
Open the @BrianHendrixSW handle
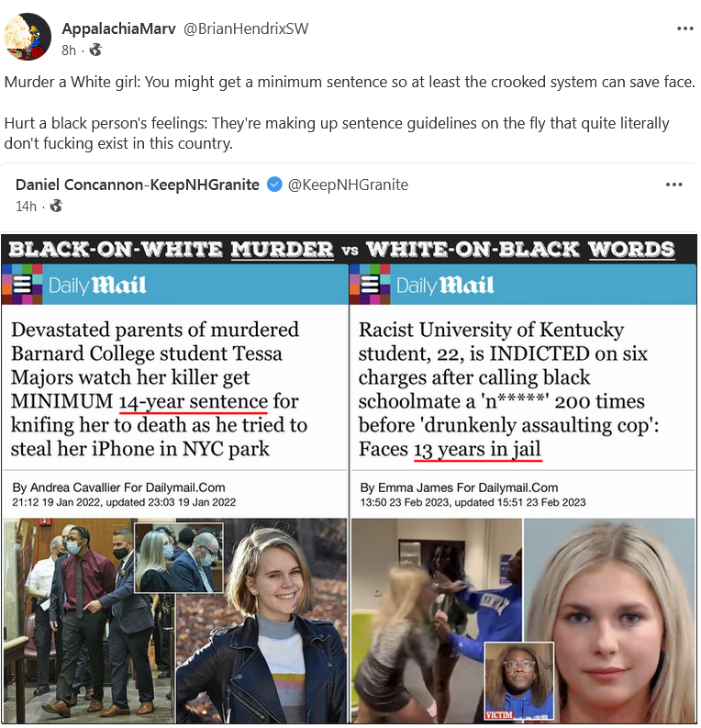tap(246, 28)
